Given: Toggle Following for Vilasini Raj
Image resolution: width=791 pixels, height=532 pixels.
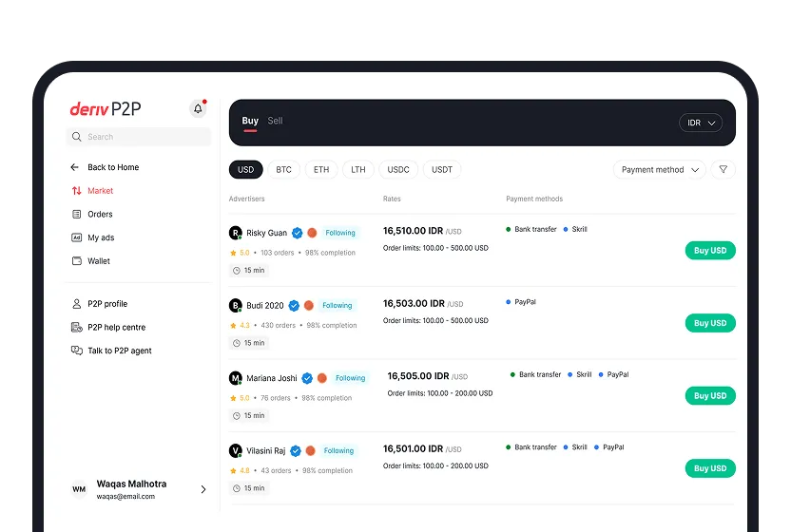Looking at the screenshot, I should click(339, 451).
